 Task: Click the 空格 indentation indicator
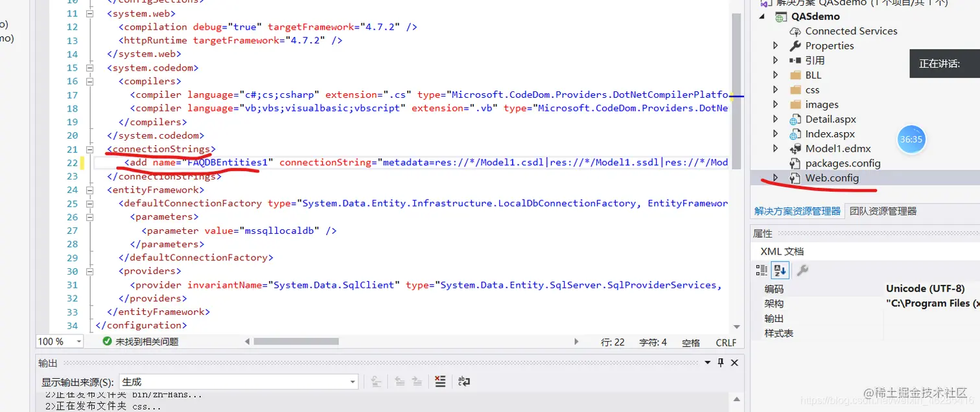(691, 342)
